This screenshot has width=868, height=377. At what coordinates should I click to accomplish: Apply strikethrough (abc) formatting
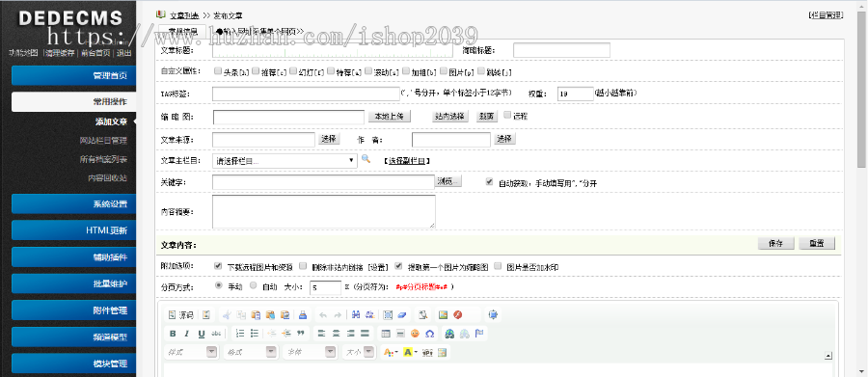click(216, 334)
